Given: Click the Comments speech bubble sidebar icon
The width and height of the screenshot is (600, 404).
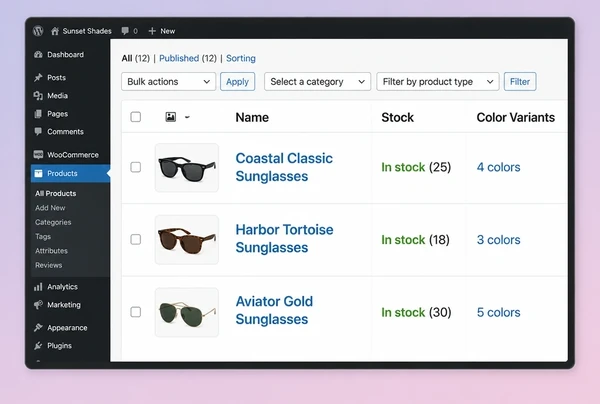Looking at the screenshot, I should point(38,132).
